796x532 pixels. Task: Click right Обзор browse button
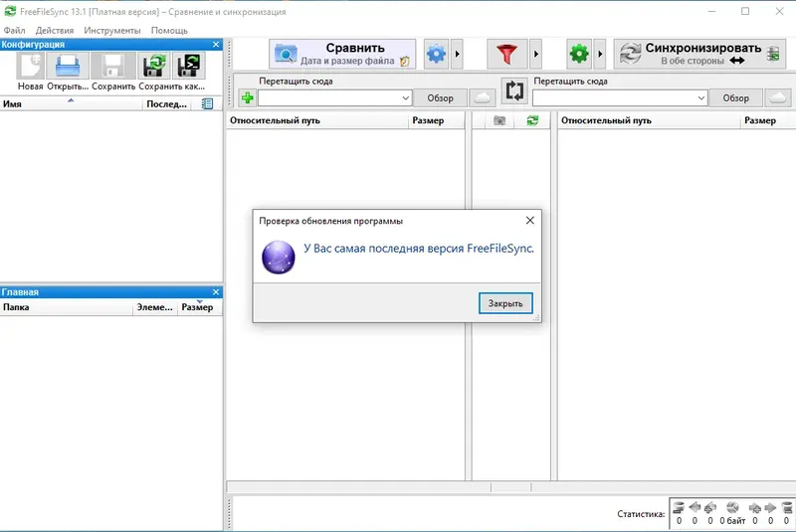(x=735, y=97)
